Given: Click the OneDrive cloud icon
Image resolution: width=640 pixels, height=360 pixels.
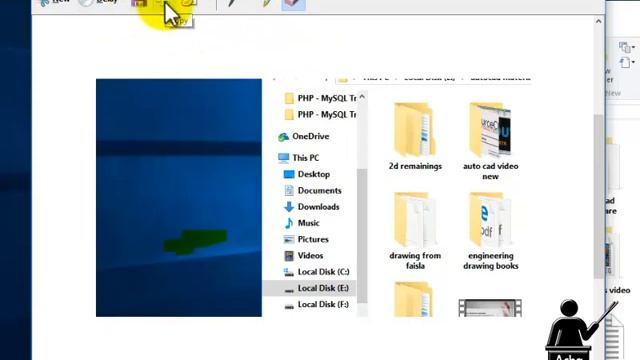Looking at the screenshot, I should pyautogui.click(x=283, y=137).
